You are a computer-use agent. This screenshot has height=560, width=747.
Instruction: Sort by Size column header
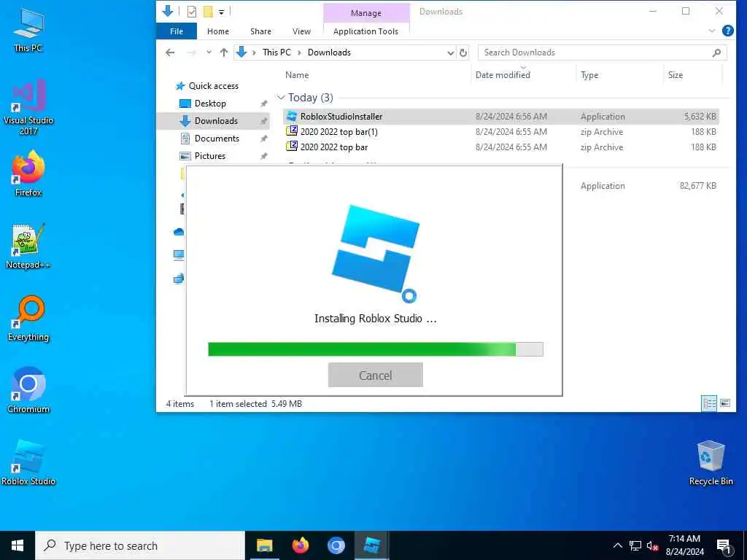[x=675, y=75]
